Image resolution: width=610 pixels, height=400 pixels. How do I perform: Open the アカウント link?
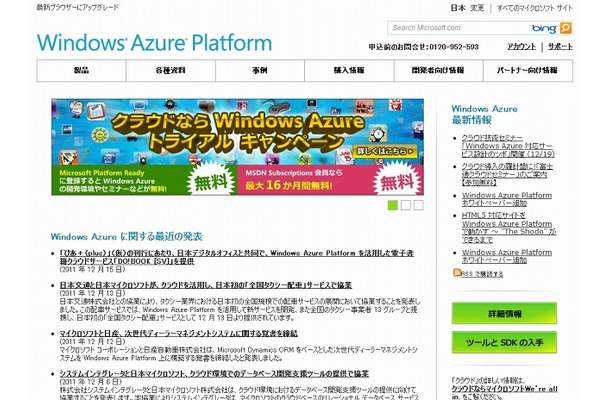tap(521, 47)
